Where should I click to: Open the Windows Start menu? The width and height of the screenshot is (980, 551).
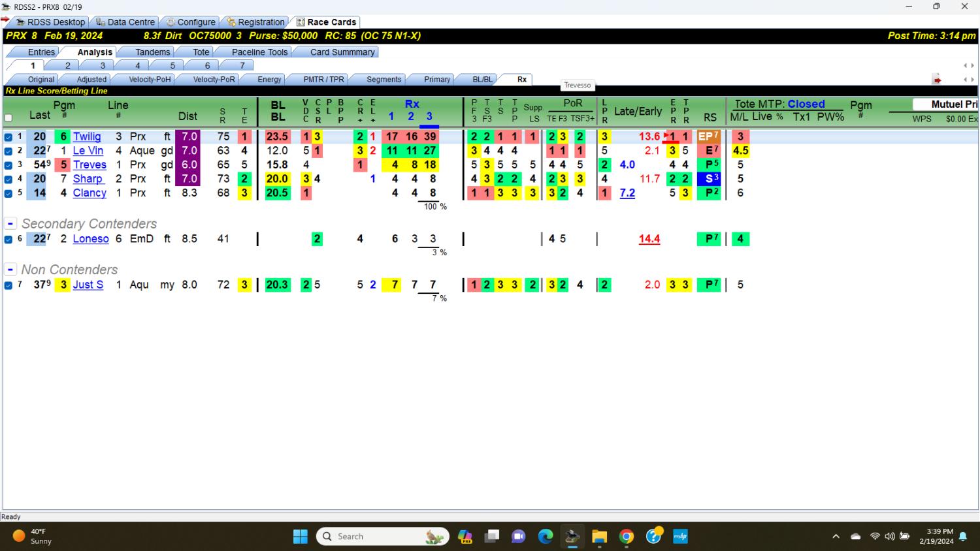(301, 537)
